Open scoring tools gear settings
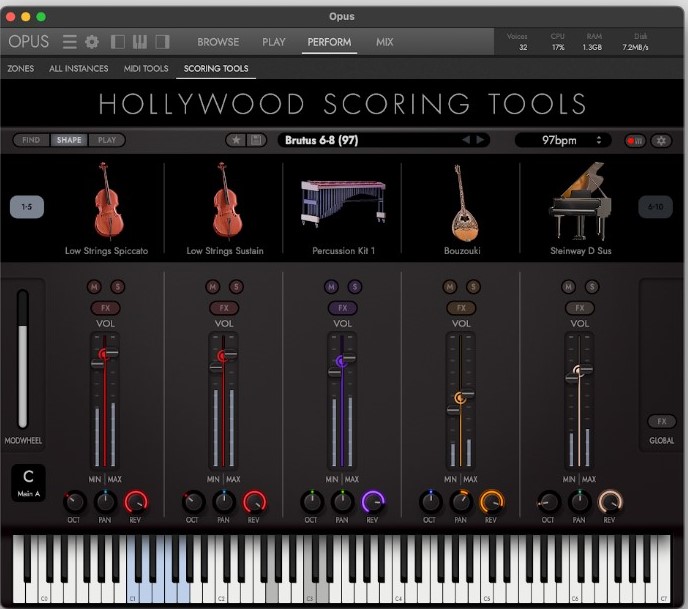 click(x=661, y=141)
